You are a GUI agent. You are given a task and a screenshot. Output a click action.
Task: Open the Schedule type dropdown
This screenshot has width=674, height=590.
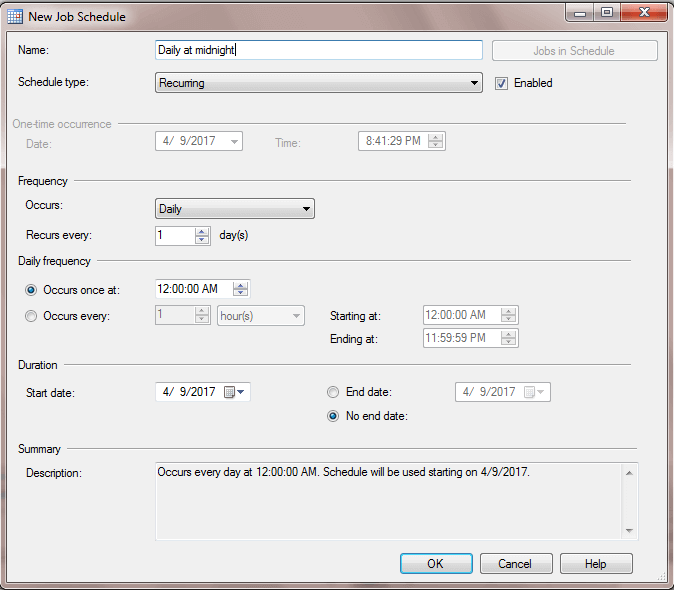point(319,83)
